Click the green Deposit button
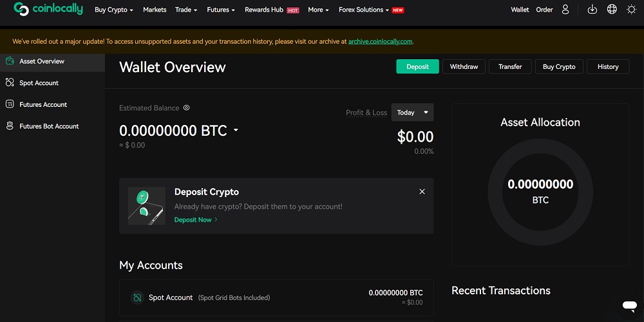This screenshot has width=644, height=322. click(x=418, y=66)
